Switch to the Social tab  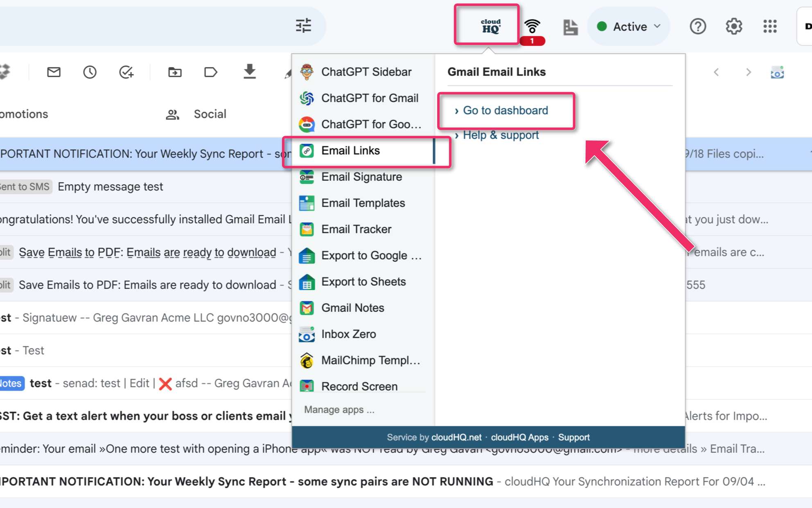click(x=196, y=114)
